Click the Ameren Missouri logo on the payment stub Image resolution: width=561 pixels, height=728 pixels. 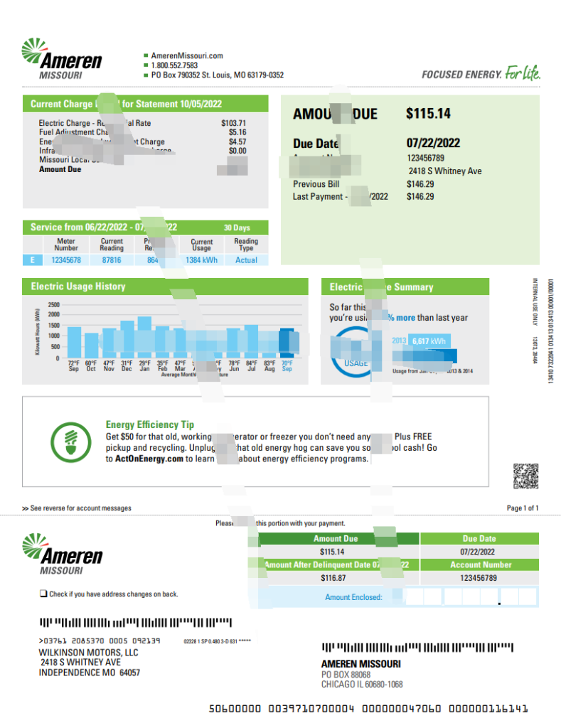(63, 555)
